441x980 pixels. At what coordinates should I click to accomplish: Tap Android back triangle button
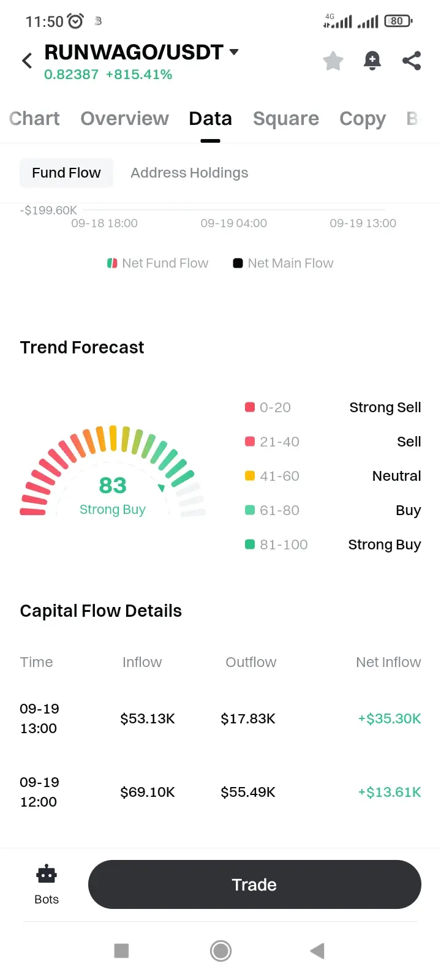coord(317,951)
